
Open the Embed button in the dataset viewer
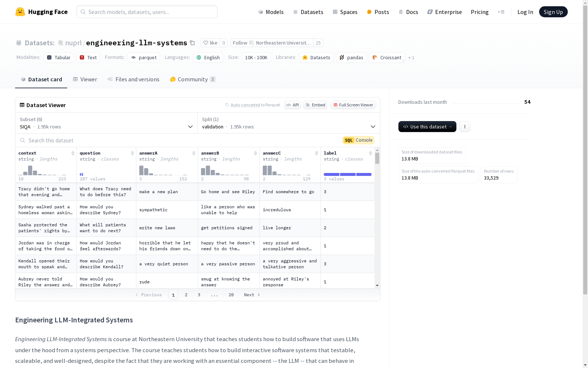point(315,105)
